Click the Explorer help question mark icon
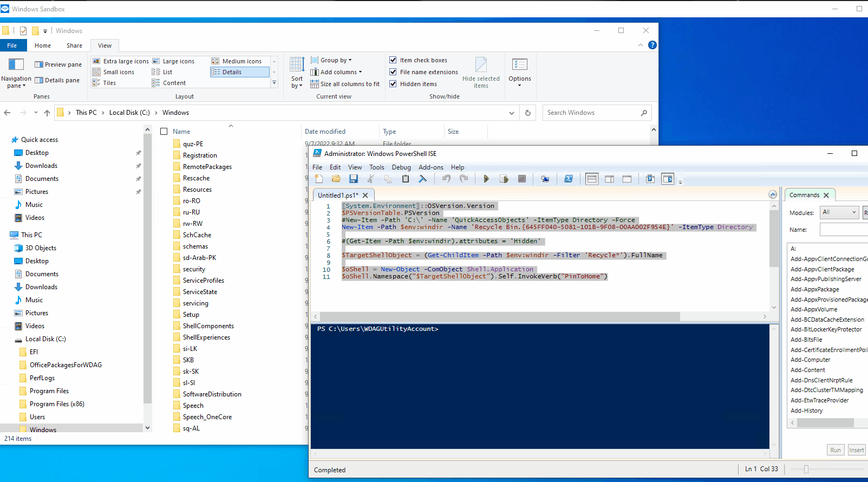The width and height of the screenshot is (868, 482). coord(652,45)
